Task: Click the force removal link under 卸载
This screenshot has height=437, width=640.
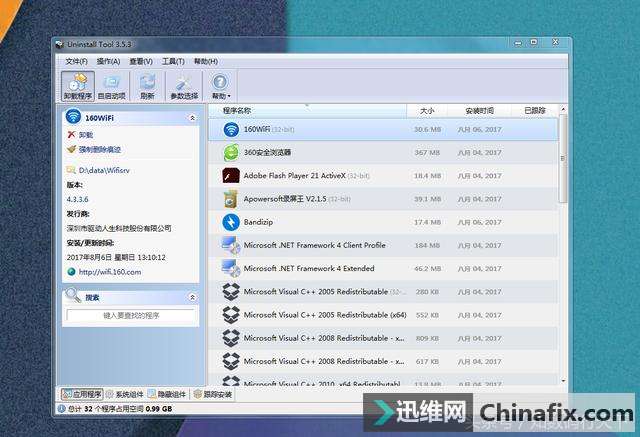Action: [100, 149]
